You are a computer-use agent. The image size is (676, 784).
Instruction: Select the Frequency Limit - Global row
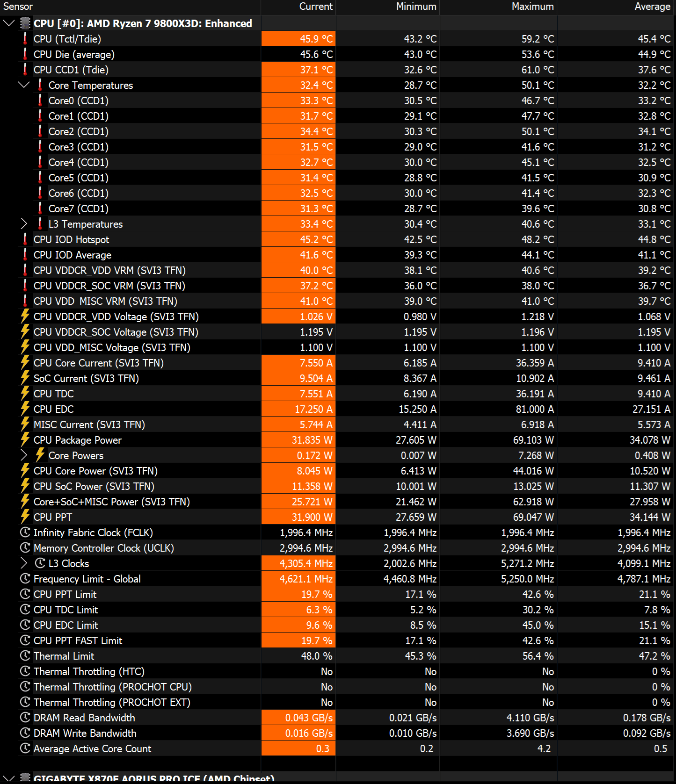coord(338,579)
